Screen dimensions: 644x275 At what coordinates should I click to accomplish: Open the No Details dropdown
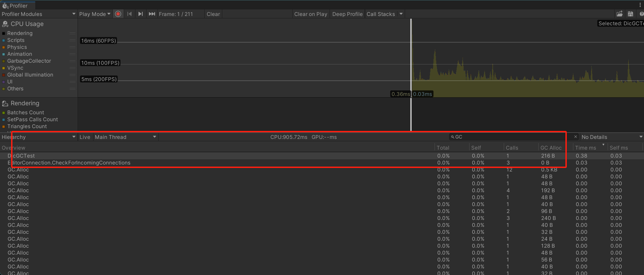[612, 137]
